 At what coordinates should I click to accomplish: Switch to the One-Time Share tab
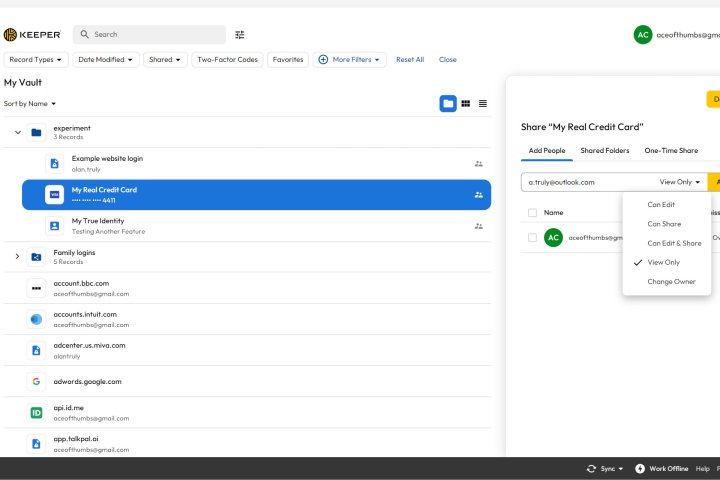(x=671, y=150)
